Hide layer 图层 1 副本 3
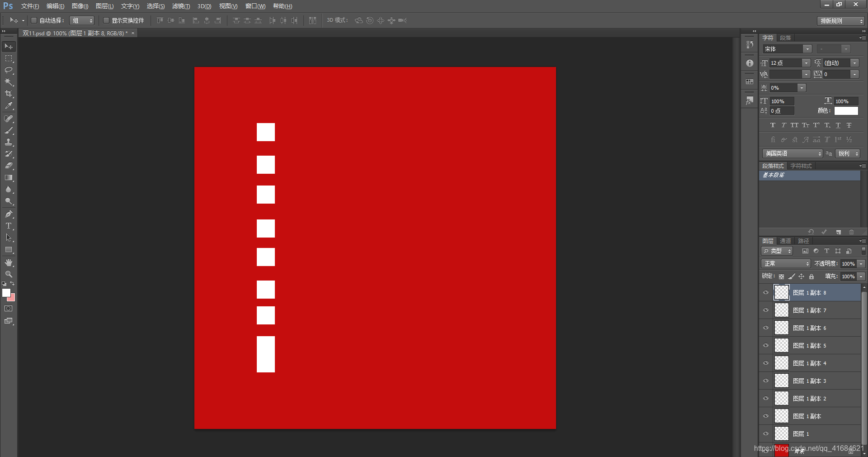 (x=766, y=381)
